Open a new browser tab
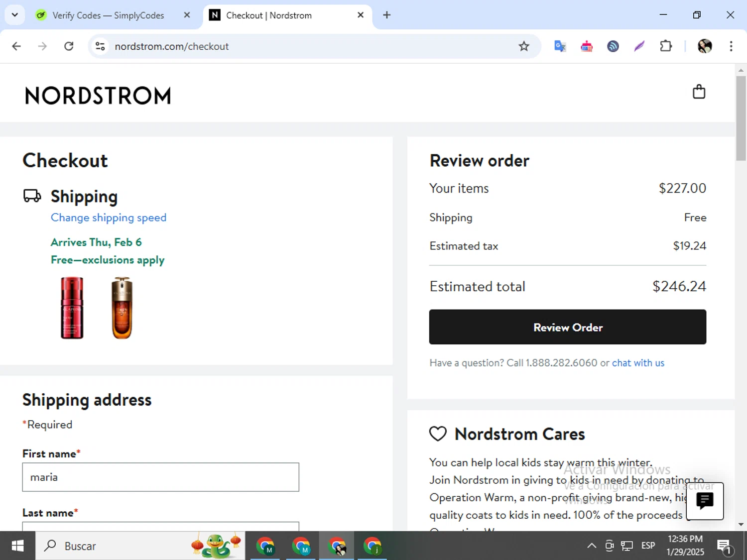Screen dimensions: 747x560 coord(386,15)
